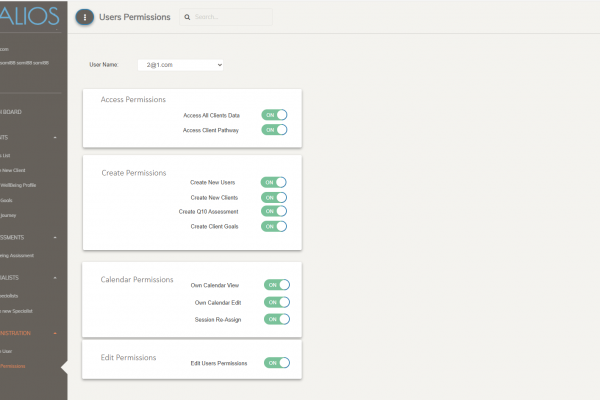Open the User item under Administration
The height and width of the screenshot is (400, 600).
pos(6,351)
